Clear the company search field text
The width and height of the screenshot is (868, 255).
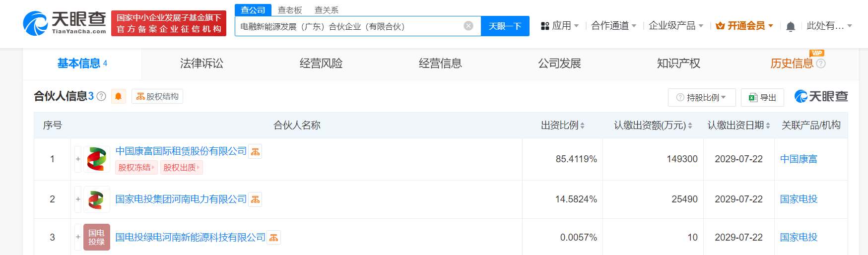point(468,26)
